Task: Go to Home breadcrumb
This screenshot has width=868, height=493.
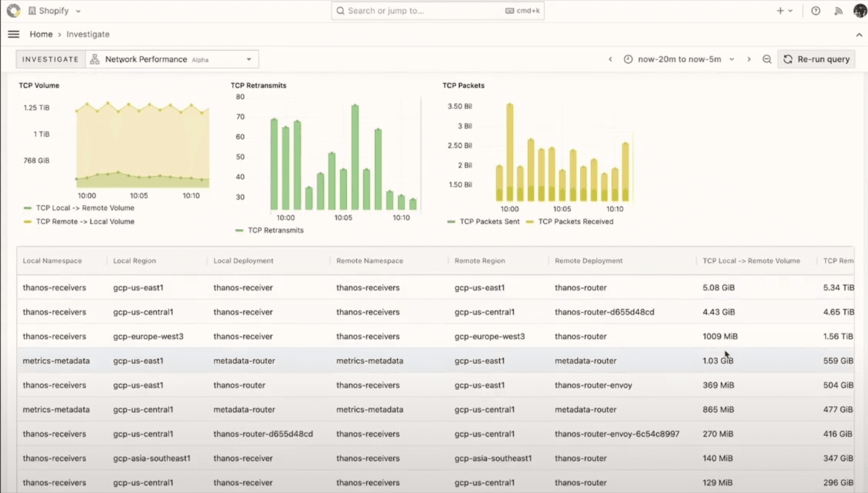Action: coord(41,34)
